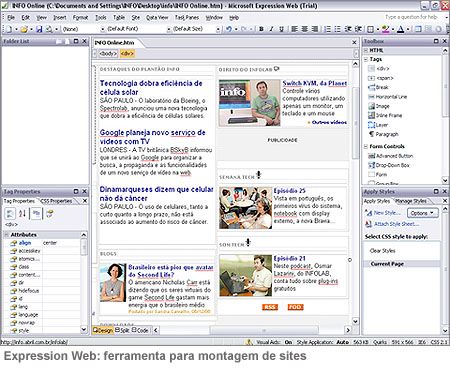The height and width of the screenshot is (373, 450).
Task: Click the Font Color A icon
Action: click(x=401, y=29)
